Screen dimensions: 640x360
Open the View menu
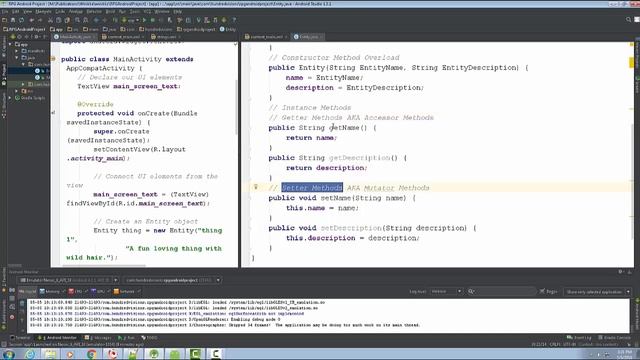(x=27, y=11)
